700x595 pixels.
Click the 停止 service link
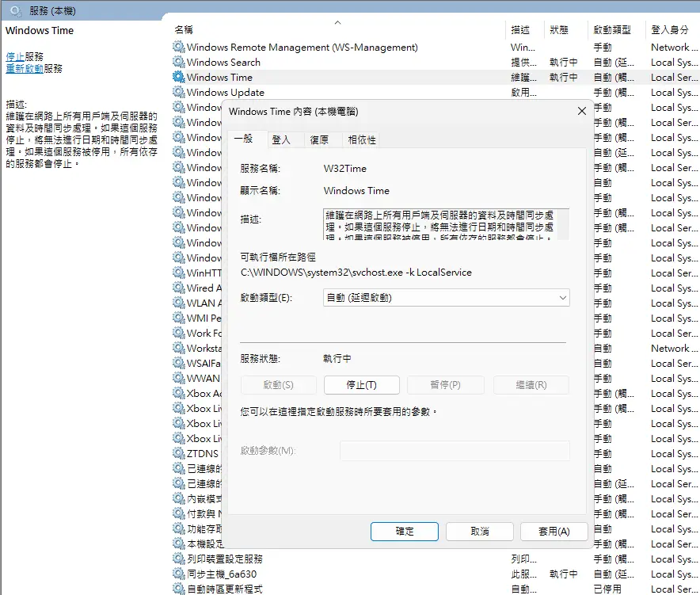(x=15, y=57)
